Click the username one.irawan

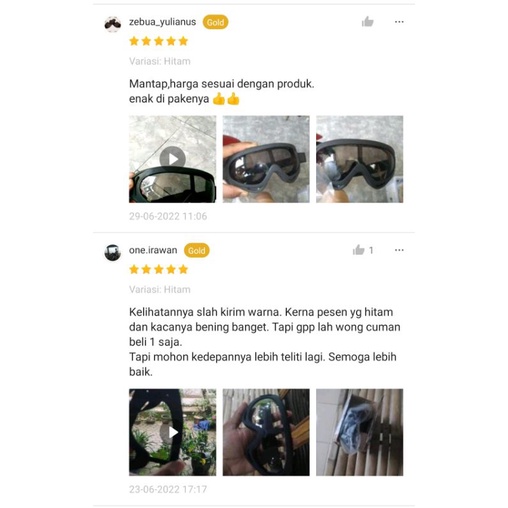tap(153, 250)
